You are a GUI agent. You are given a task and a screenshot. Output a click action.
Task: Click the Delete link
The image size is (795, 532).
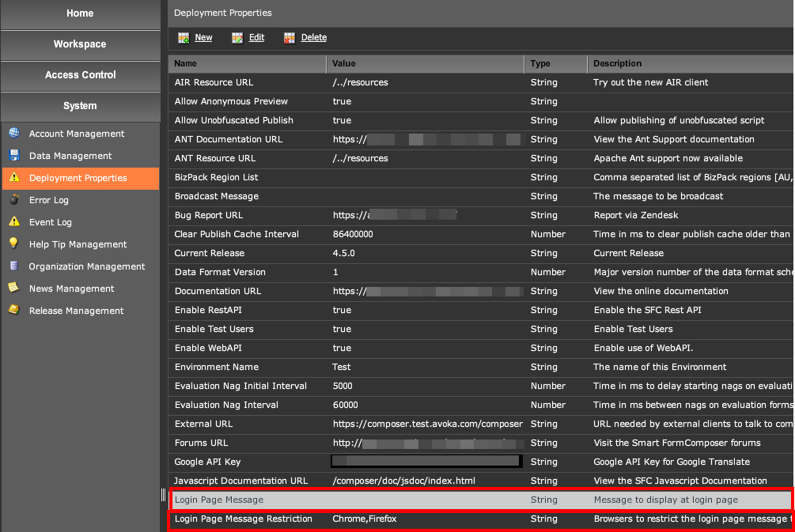[314, 37]
